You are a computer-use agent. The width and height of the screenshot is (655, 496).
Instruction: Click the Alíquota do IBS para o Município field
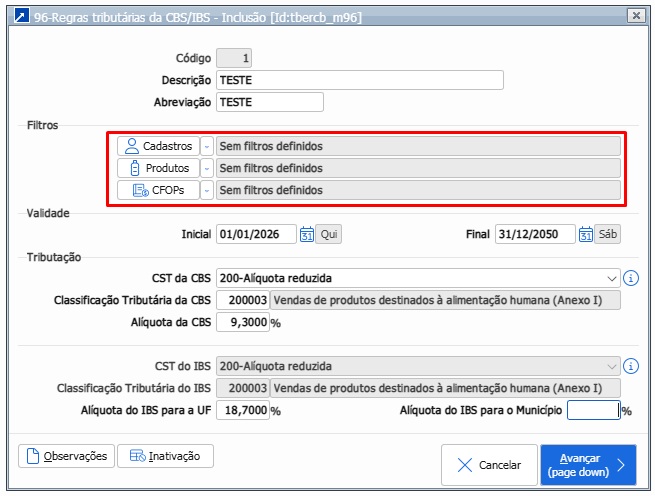593,410
